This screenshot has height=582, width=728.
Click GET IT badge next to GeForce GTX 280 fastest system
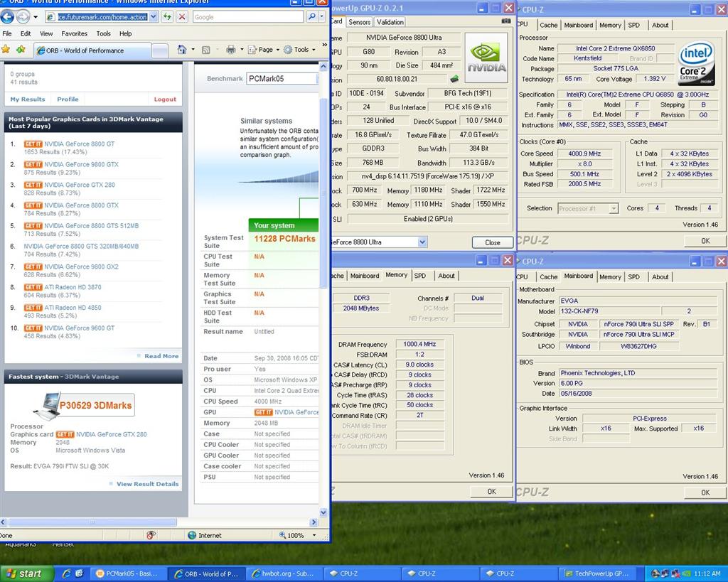coord(65,434)
